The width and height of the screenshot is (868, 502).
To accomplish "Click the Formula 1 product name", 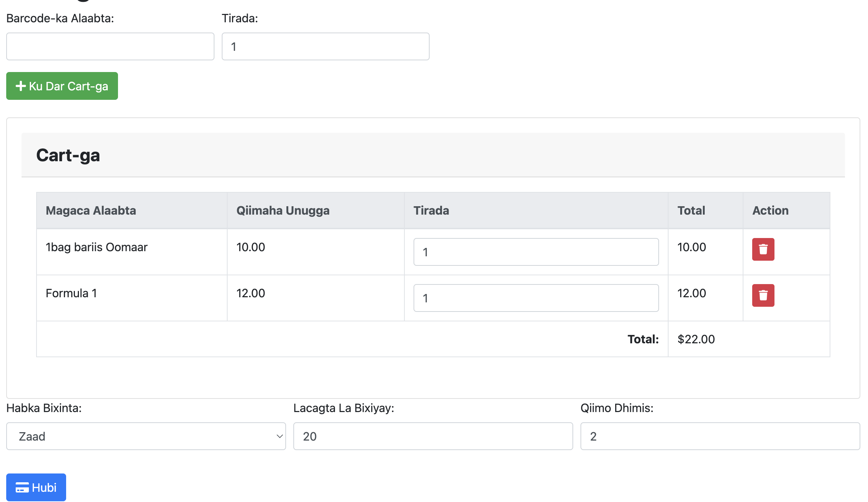I will (71, 293).
